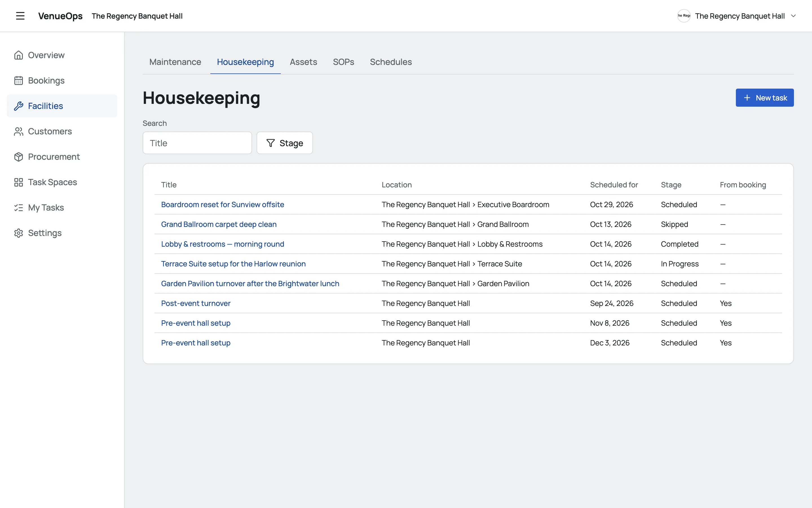Open the SOPs tab
The width and height of the screenshot is (812, 508).
pos(343,62)
